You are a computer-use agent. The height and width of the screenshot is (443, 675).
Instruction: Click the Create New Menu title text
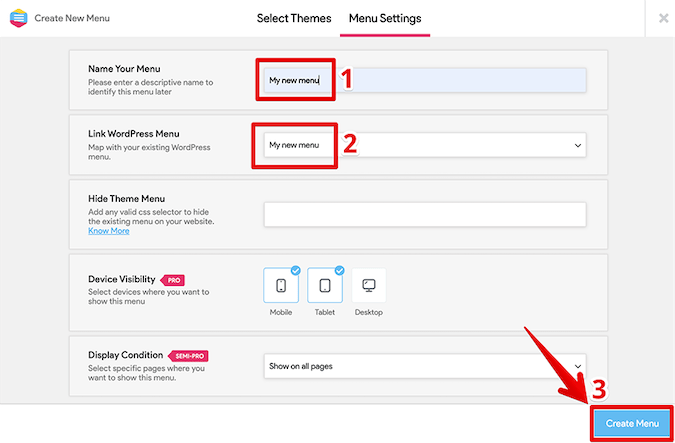coord(72,19)
